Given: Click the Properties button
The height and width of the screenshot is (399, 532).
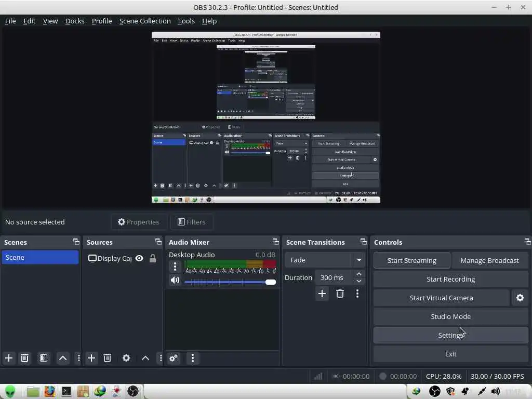Looking at the screenshot, I should (x=138, y=222).
